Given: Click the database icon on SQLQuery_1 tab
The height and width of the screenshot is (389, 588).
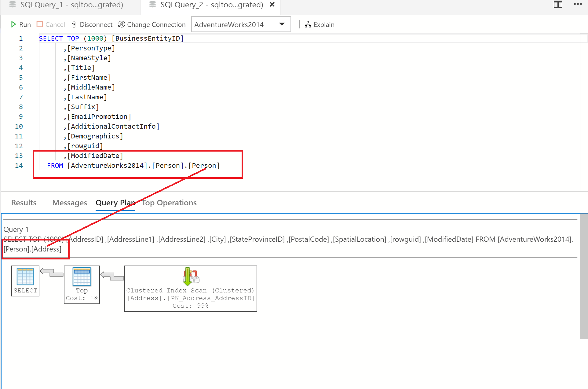Looking at the screenshot, I should pos(13,5).
